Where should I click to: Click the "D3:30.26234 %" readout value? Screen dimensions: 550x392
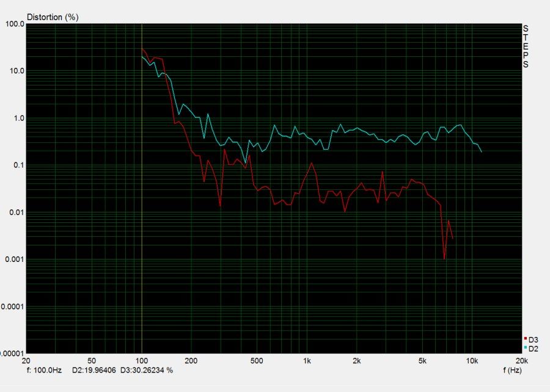tap(147, 370)
